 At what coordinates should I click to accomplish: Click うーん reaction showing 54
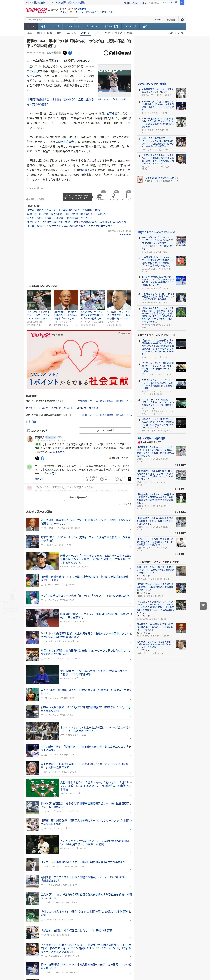point(120,479)
